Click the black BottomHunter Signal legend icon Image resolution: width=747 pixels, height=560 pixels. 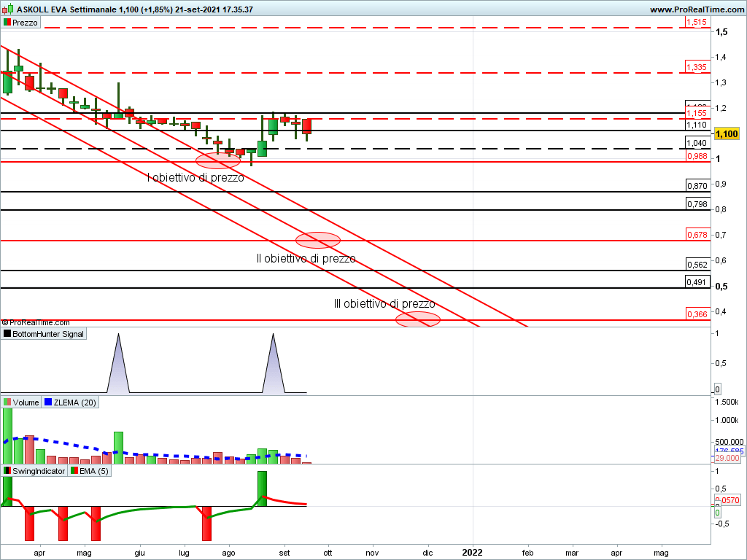click(7, 334)
